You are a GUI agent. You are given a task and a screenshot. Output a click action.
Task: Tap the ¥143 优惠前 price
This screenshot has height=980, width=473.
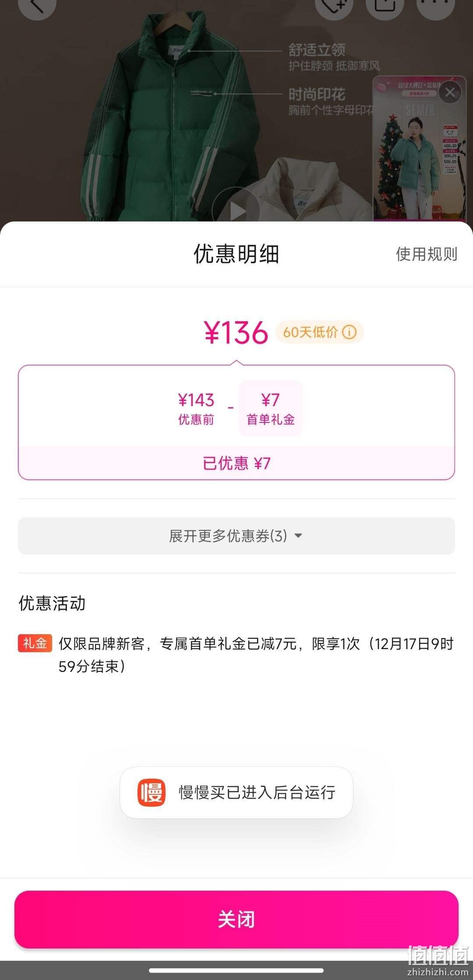click(196, 408)
